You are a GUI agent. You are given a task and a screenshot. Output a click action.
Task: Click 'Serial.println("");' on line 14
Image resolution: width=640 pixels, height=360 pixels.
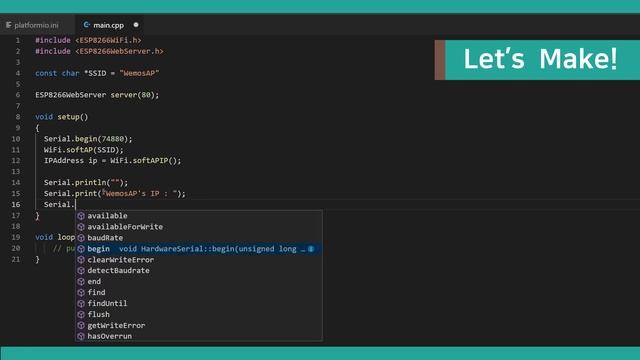pos(86,182)
